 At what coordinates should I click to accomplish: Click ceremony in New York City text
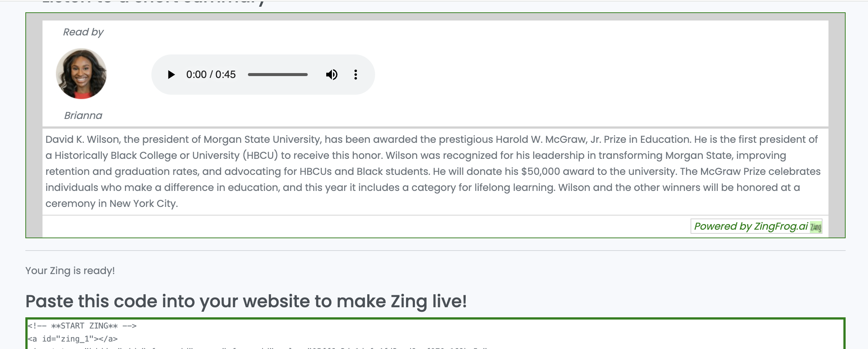111,204
